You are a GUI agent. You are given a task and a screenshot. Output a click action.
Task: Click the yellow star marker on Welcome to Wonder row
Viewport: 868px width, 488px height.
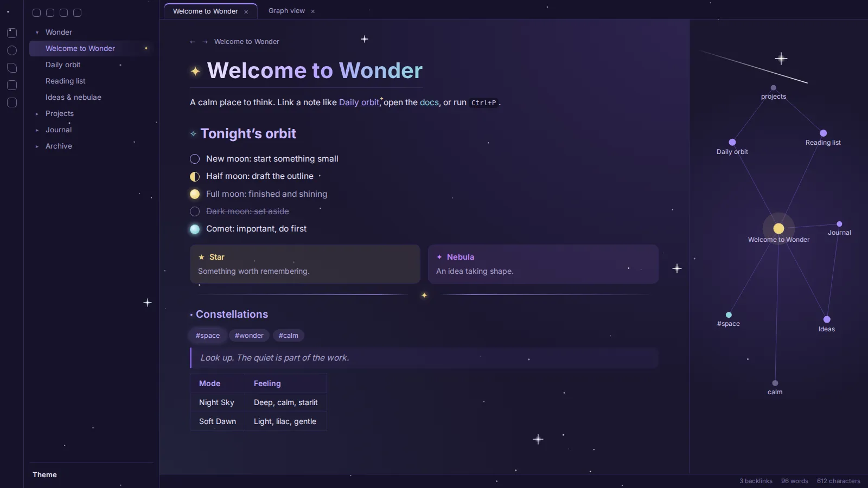146,48
